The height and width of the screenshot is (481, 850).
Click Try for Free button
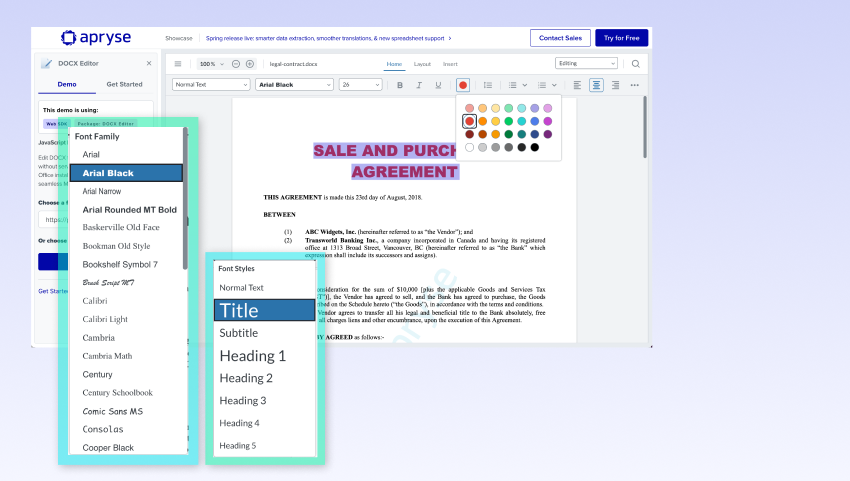pos(622,38)
